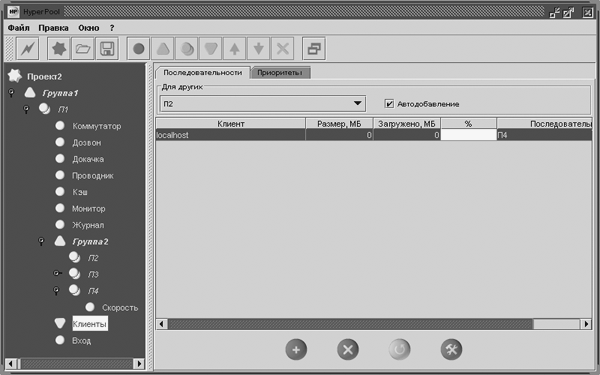Click the cascade windows toolbar icon
The image size is (600, 375).
tap(314, 49)
